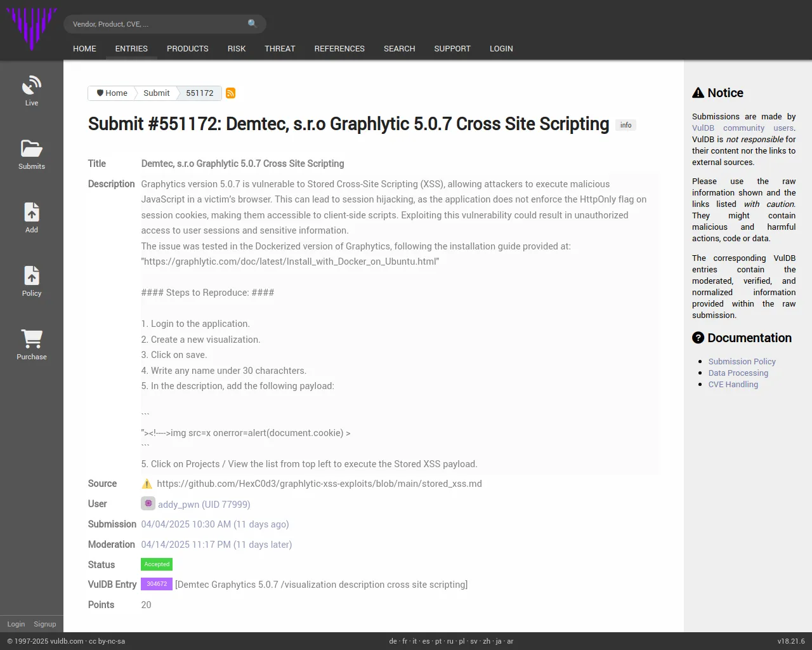Switch language to zh
The image size is (812, 650).
coord(487,641)
